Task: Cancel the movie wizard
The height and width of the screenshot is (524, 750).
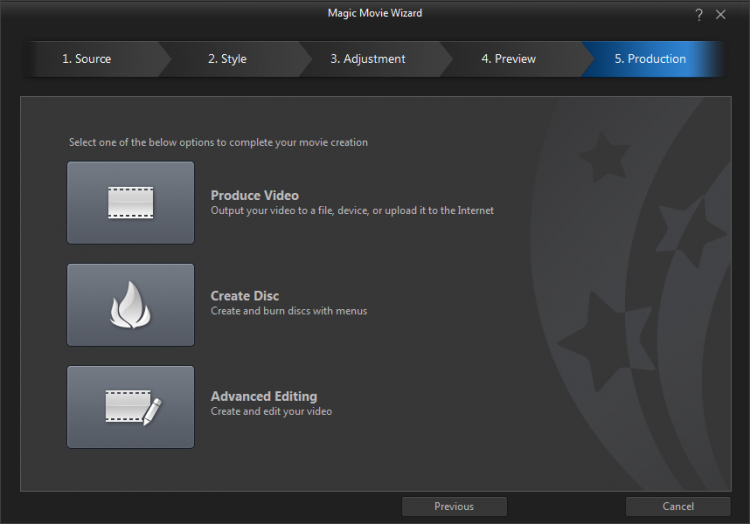Action: (x=678, y=506)
